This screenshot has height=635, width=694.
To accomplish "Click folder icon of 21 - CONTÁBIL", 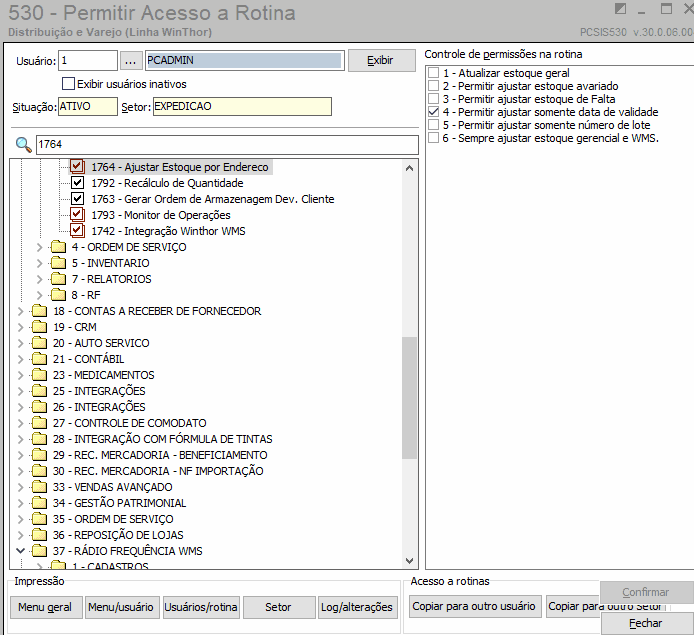I will [x=39, y=358].
